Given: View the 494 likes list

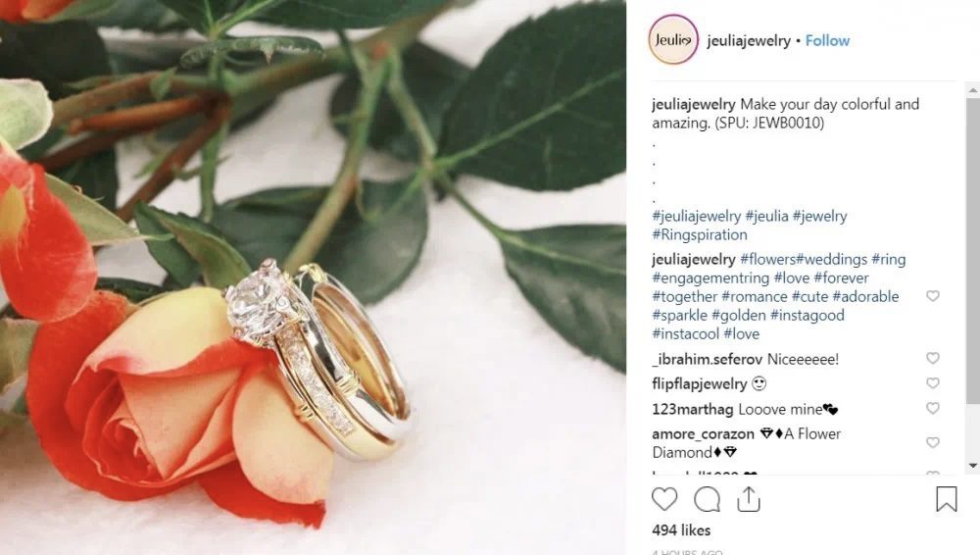Looking at the screenshot, I should pos(681,530).
